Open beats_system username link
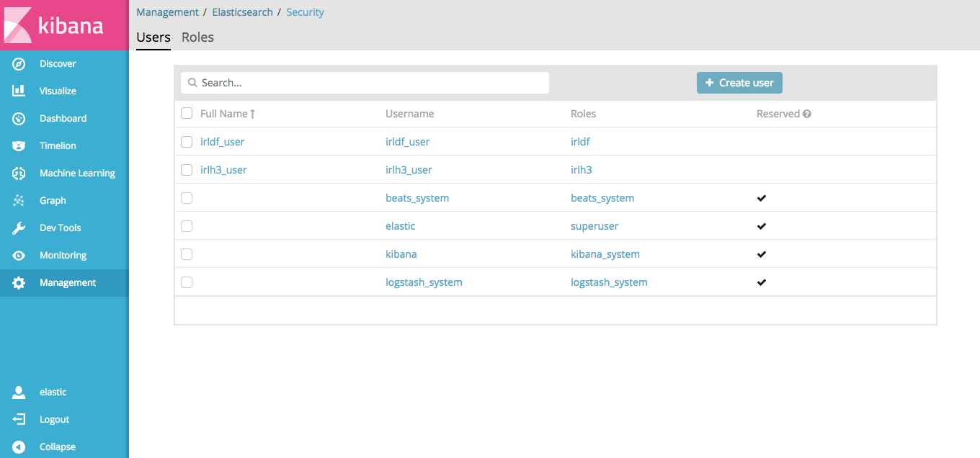Viewport: 980px width, 458px height. tap(417, 198)
